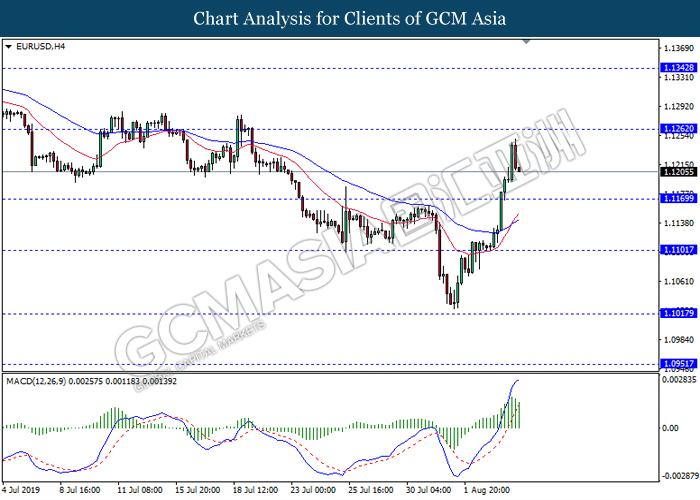The width and height of the screenshot is (700, 500).
Task: Select the 1.11017 support level label
Action: 679,250
